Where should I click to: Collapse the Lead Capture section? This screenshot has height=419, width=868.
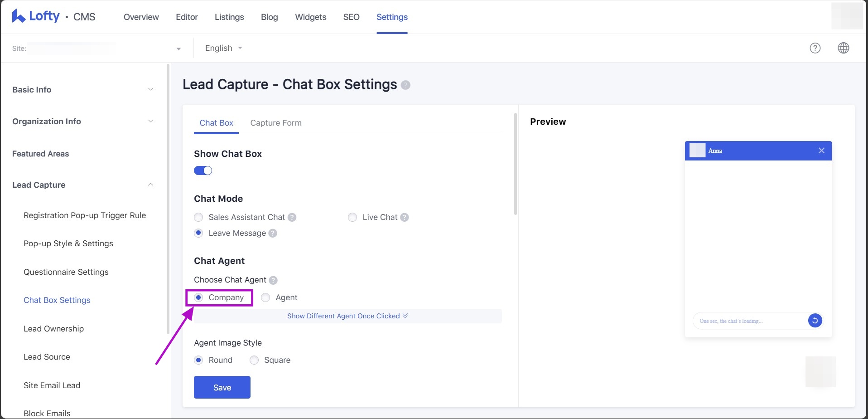(150, 185)
